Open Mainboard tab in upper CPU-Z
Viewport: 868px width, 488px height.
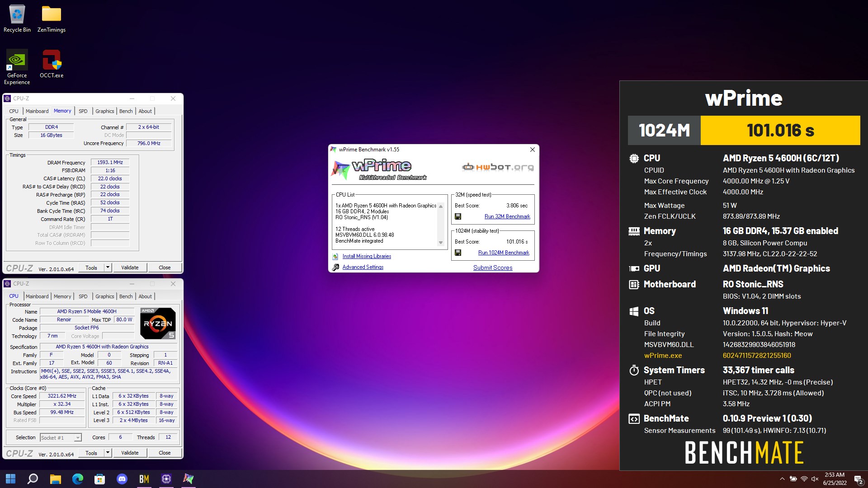(37, 111)
